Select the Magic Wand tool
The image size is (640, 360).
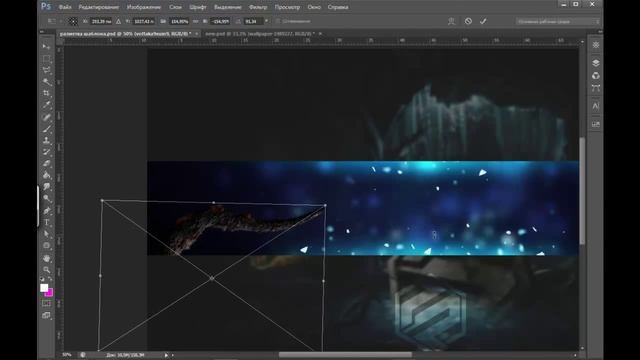(47, 82)
